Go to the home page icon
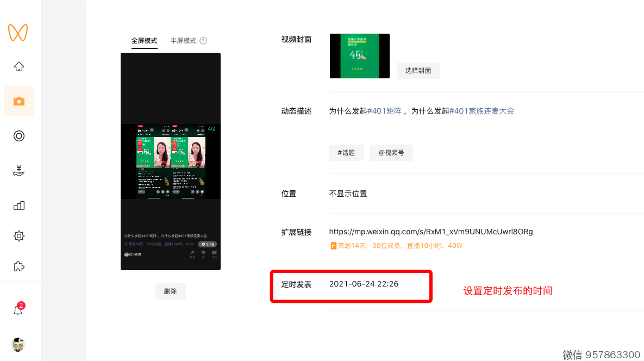The image size is (644, 361). point(19,67)
